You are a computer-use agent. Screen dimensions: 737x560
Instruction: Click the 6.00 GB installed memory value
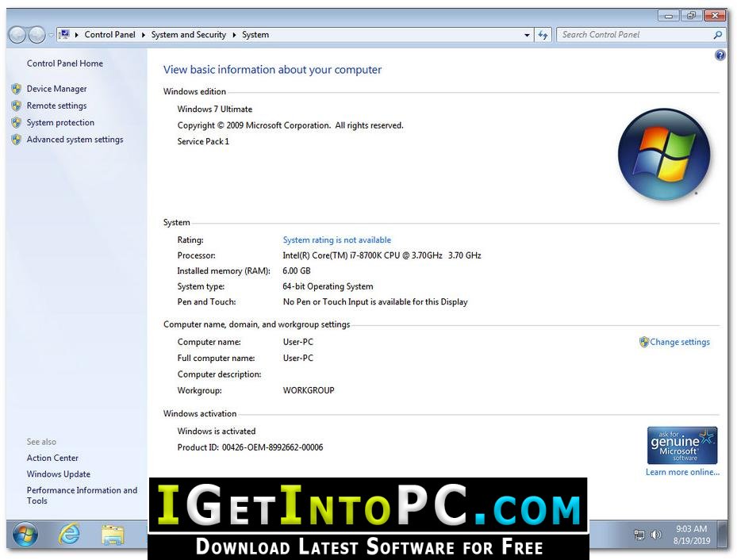(297, 271)
